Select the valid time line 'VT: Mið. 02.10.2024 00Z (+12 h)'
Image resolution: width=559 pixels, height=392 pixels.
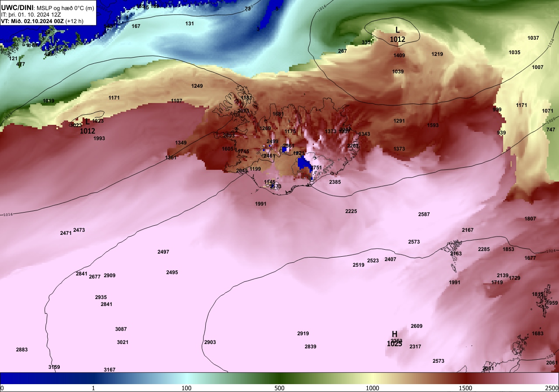[x=42, y=21]
